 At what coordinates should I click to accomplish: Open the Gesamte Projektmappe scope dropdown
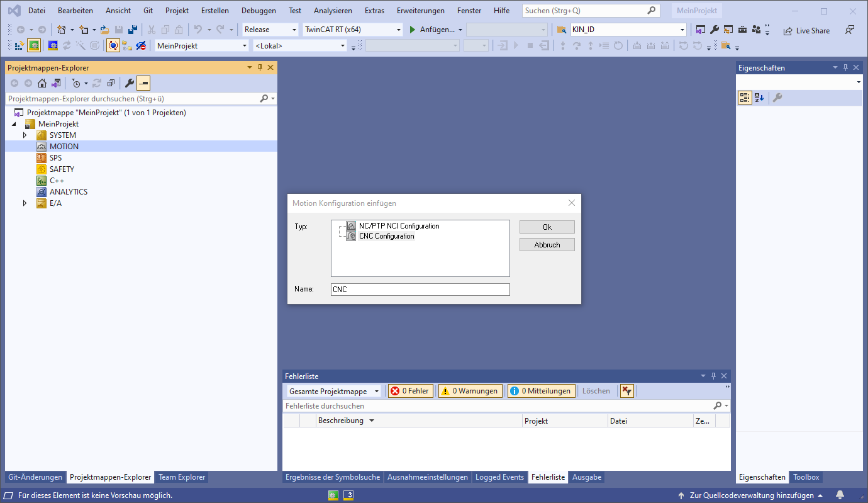[x=333, y=391]
